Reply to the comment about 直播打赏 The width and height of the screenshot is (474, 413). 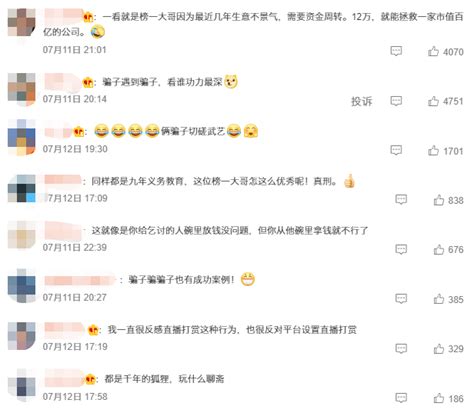401,349
